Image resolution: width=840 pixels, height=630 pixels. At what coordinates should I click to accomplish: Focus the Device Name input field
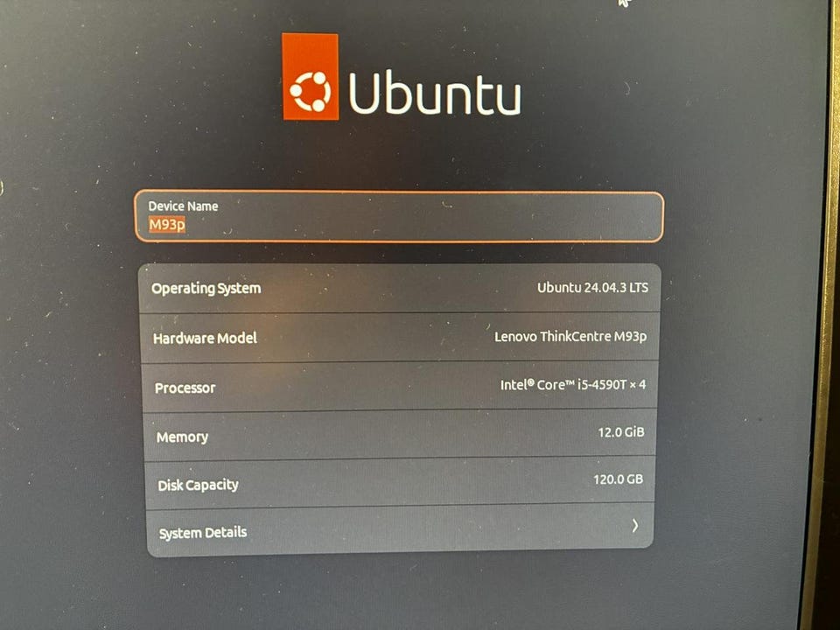pos(399,216)
